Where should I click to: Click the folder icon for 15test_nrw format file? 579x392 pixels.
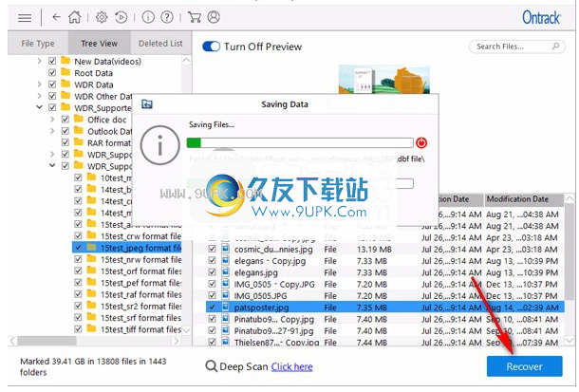coord(91,259)
